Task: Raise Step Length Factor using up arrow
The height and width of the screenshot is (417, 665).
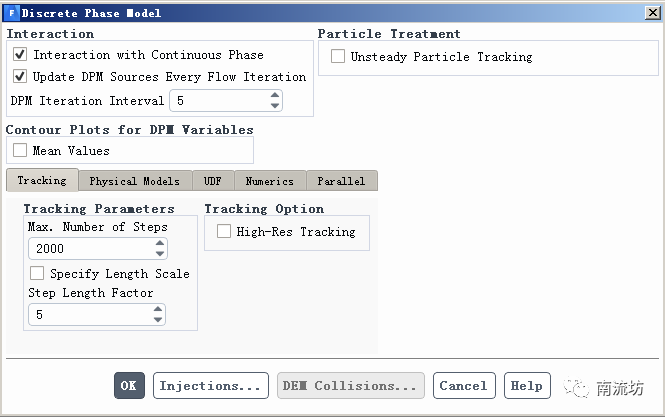Action: 158,310
